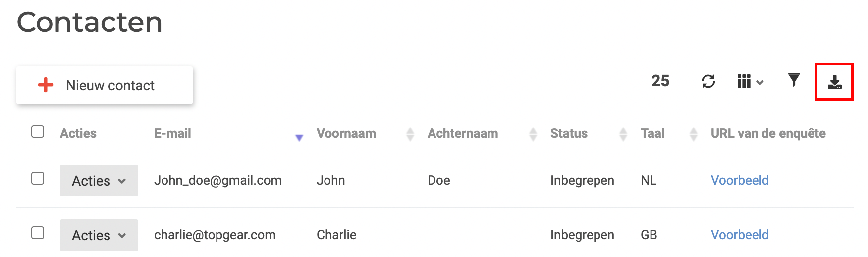Viewport: 868px width, 257px height.
Task: Sort by the E-mail column arrow
Action: click(299, 138)
